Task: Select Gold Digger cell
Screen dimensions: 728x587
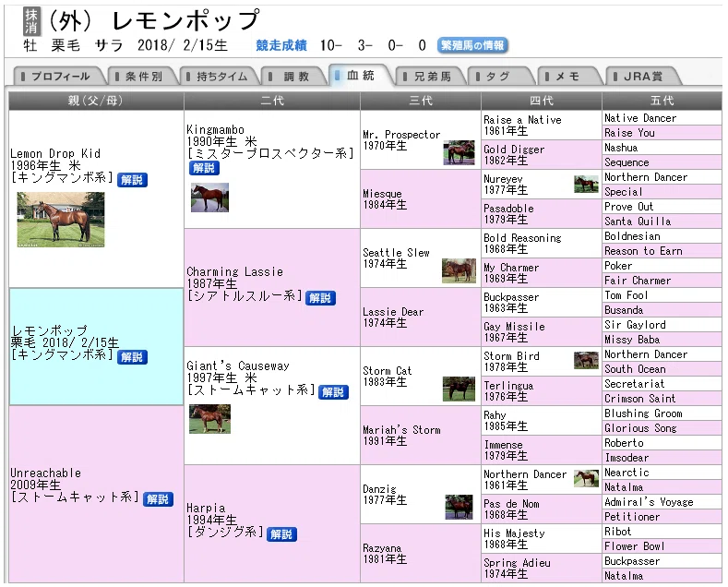Action: coord(542,155)
